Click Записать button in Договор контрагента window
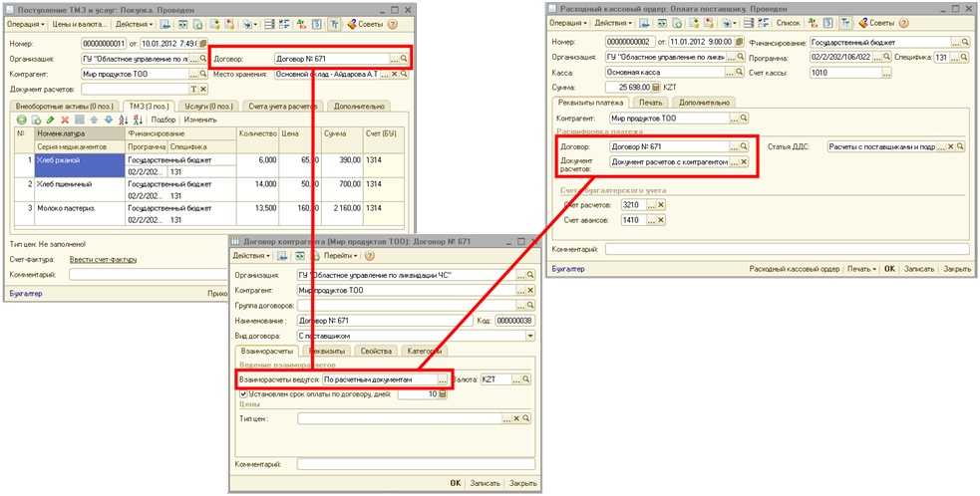 click(x=485, y=483)
